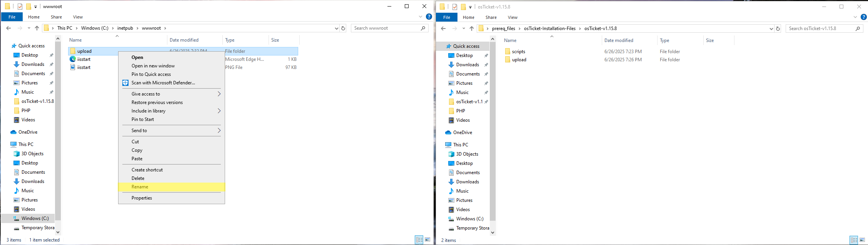The image size is (868, 245).
Task: Open PHP folder in osTicket-v1.15.8 sidebar
Action: (457, 111)
